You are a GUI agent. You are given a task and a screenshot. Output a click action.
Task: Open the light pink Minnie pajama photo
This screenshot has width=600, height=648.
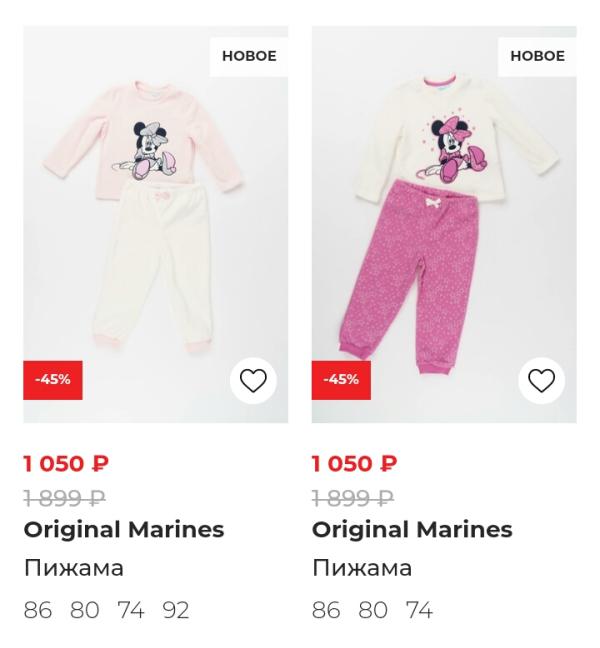(155, 220)
